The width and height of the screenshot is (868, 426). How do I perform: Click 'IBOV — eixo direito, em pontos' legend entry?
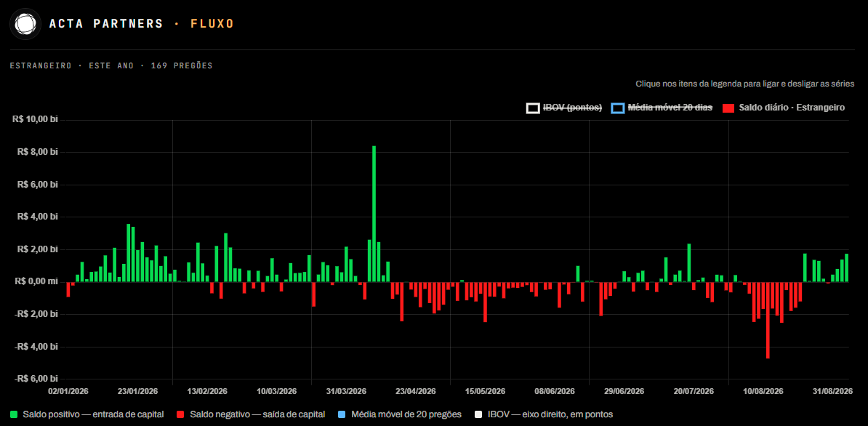pyautogui.click(x=543, y=414)
